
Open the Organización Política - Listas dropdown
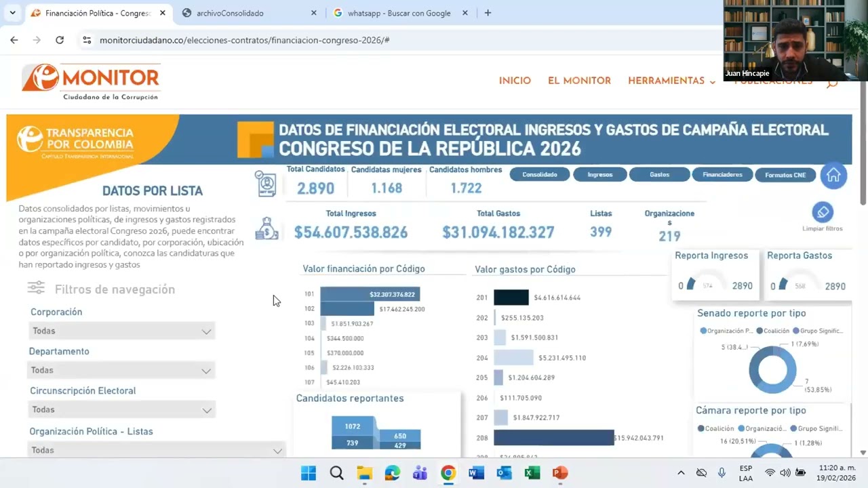[157, 450]
